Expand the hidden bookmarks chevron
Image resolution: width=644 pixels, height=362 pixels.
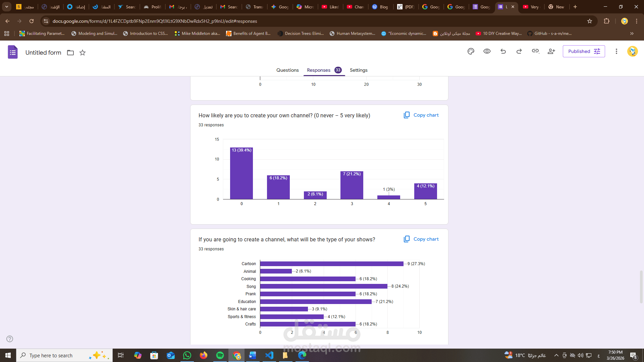click(x=632, y=34)
